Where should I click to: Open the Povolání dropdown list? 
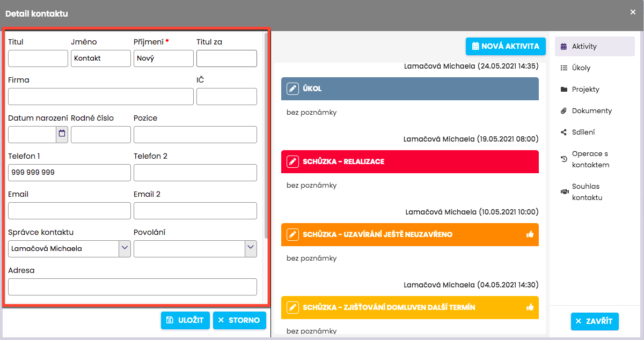(x=251, y=248)
